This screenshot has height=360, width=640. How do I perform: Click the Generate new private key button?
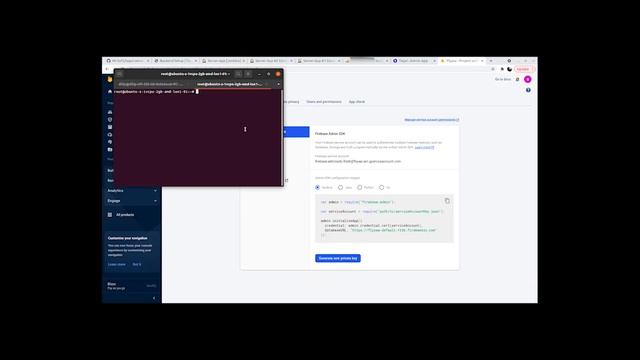338,258
